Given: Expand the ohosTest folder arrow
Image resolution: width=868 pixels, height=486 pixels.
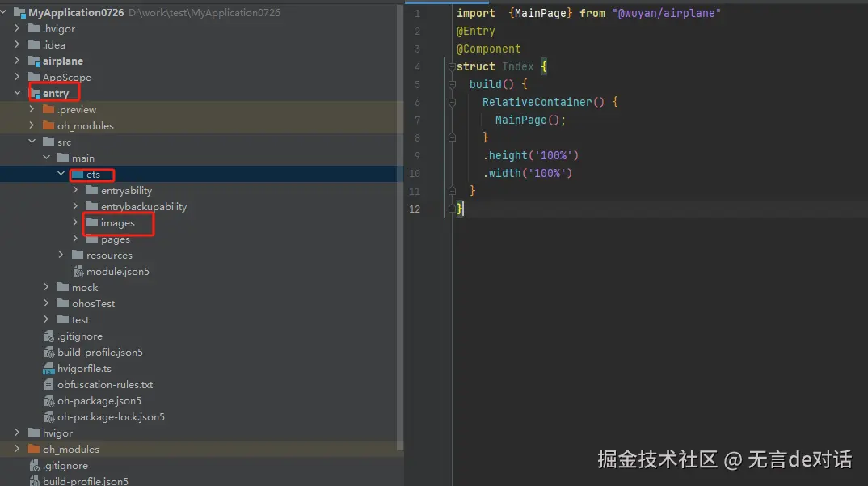Looking at the screenshot, I should [47, 303].
